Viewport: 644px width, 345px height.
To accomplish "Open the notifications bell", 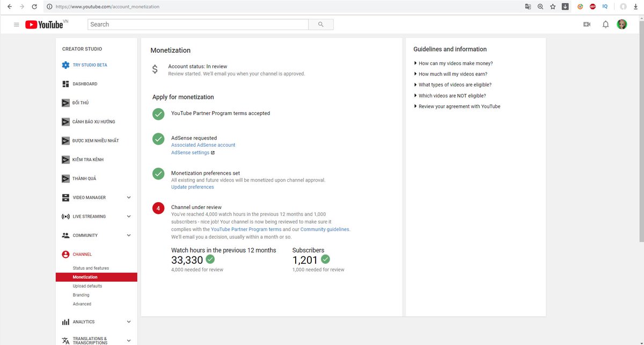I will (605, 24).
